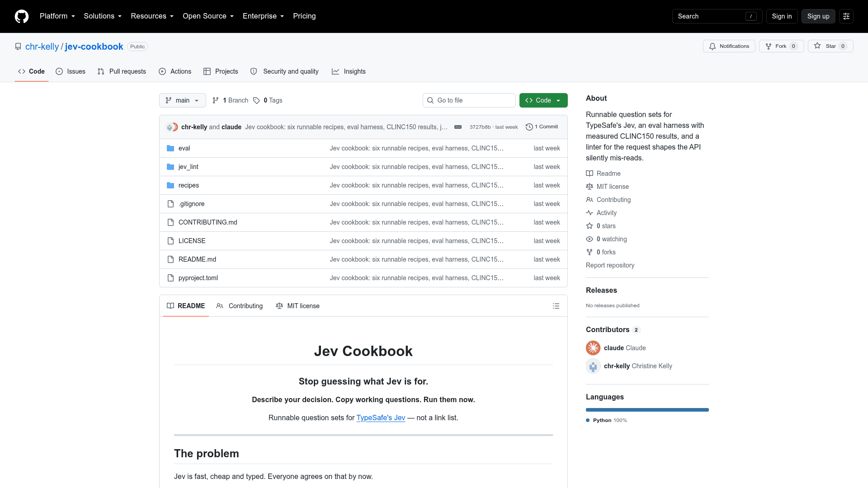Click the recipes folder icon

[x=170, y=185]
